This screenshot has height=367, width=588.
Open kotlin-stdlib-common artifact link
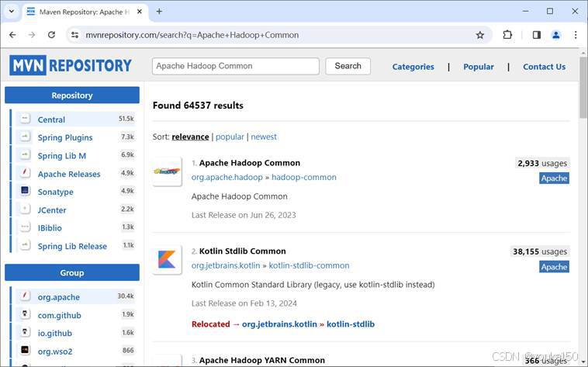click(x=309, y=265)
